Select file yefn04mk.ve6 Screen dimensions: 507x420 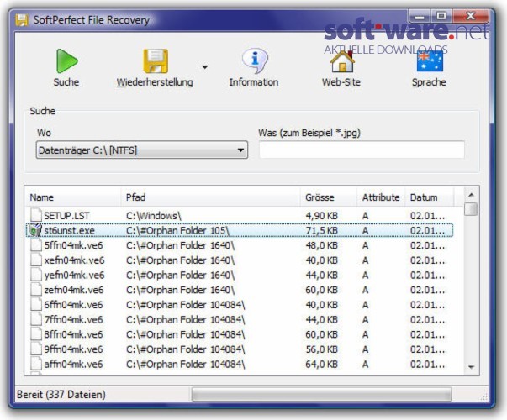point(240,275)
